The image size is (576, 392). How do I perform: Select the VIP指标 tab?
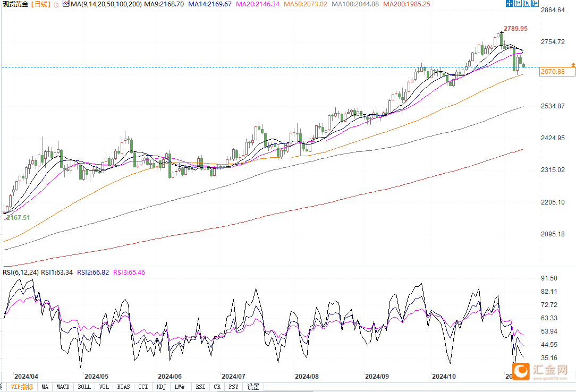pyautogui.click(x=22, y=387)
